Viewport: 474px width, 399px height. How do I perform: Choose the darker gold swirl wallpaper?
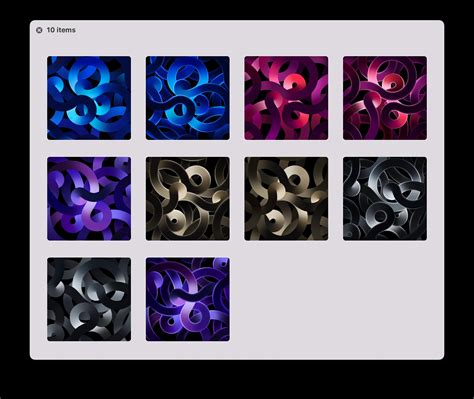188,199
